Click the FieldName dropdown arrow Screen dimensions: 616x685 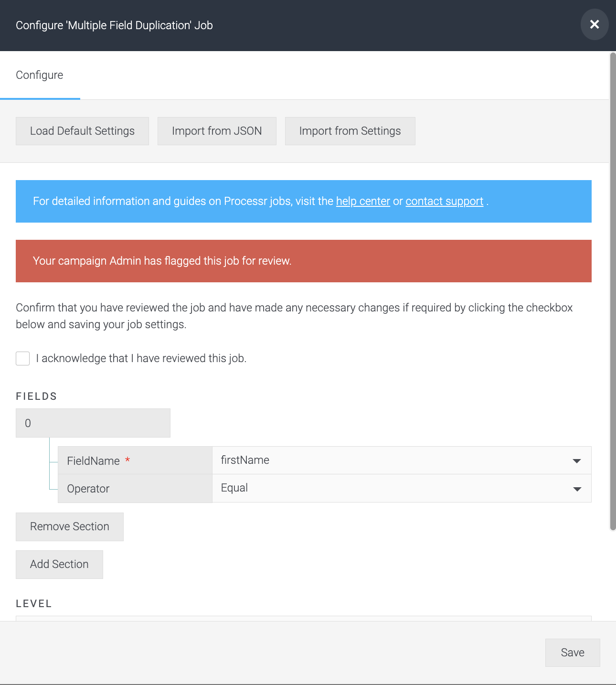click(577, 461)
